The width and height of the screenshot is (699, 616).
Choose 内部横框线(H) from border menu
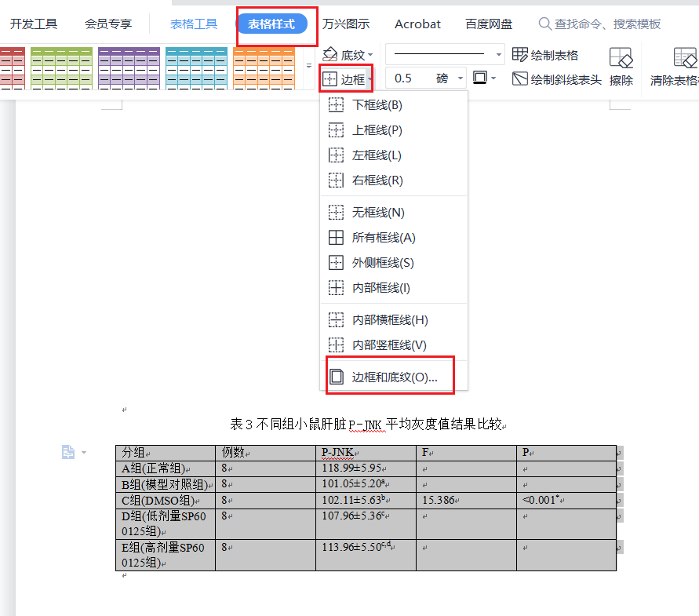click(389, 320)
